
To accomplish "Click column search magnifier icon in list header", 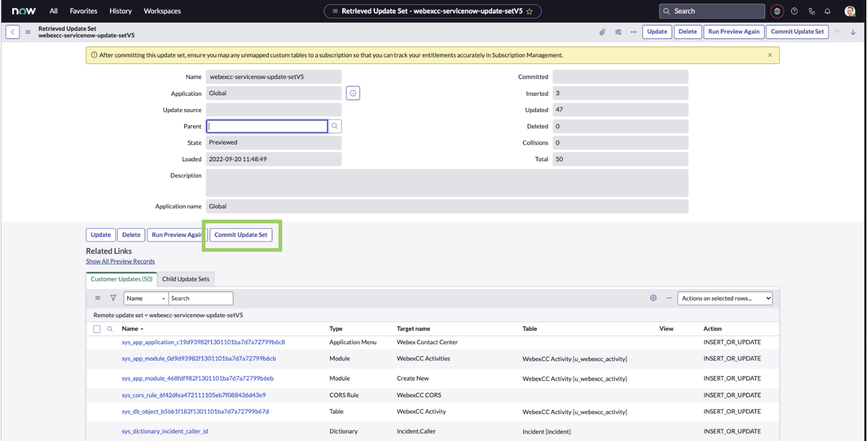I will click(x=110, y=329).
